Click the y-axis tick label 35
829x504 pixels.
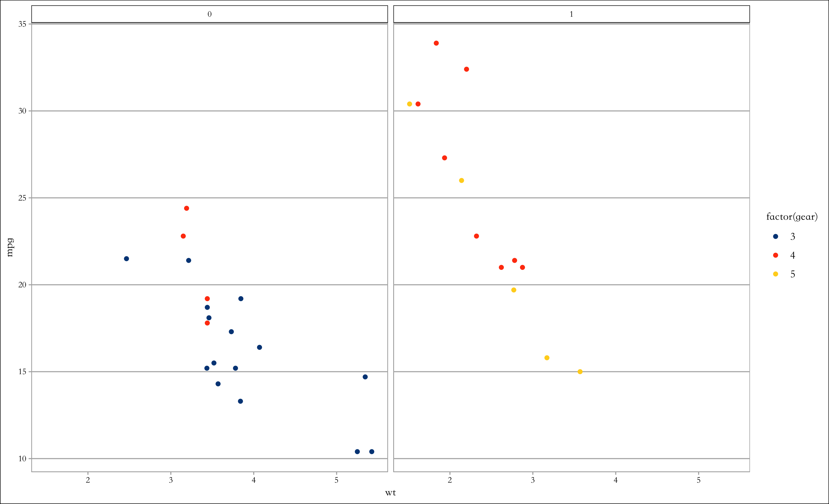coord(22,24)
